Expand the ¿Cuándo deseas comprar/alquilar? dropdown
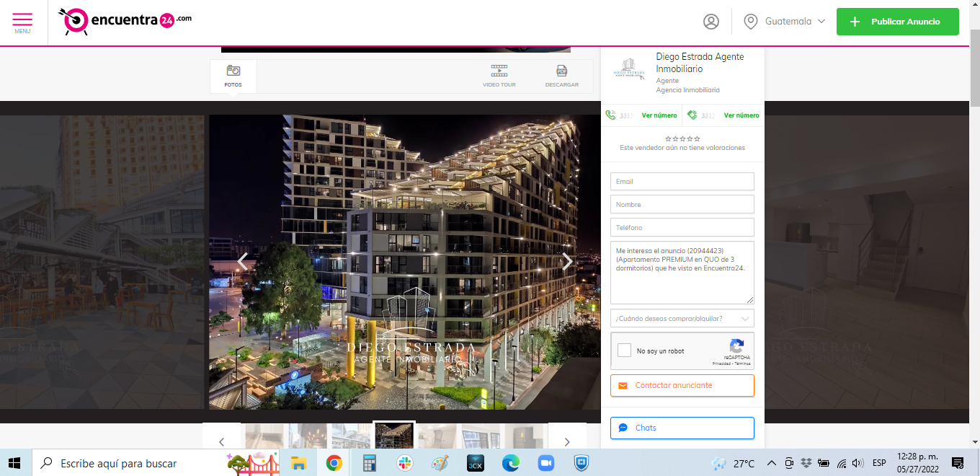Image resolution: width=980 pixels, height=476 pixels. pyautogui.click(x=682, y=319)
